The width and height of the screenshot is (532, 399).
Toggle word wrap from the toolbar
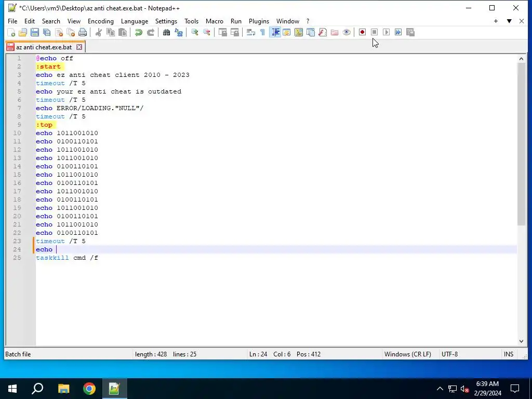[250, 32]
